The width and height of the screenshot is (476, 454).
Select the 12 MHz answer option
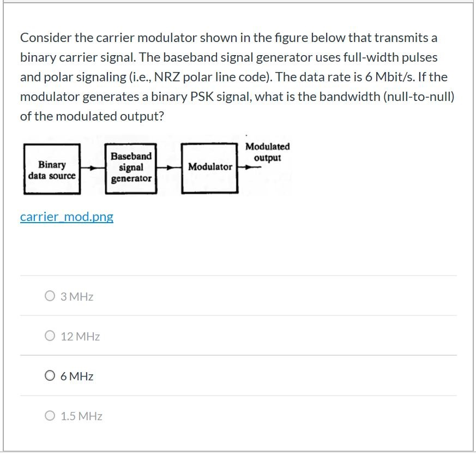[x=50, y=336]
